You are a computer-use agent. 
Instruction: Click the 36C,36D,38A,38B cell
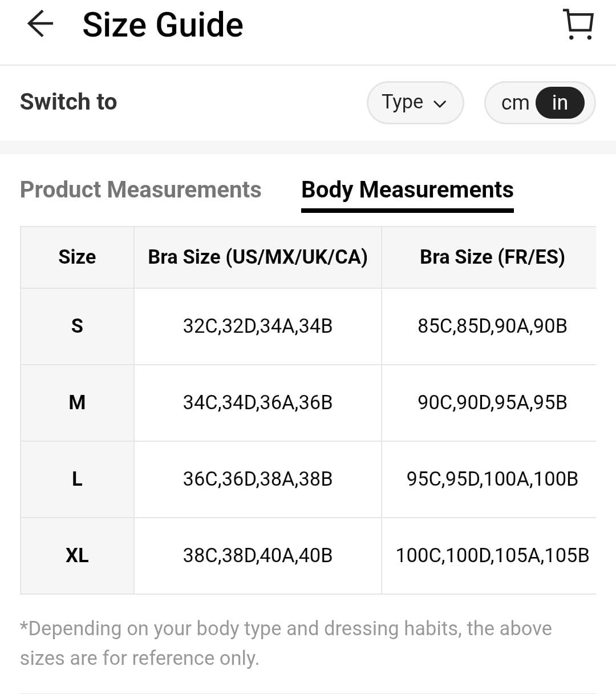tap(257, 479)
